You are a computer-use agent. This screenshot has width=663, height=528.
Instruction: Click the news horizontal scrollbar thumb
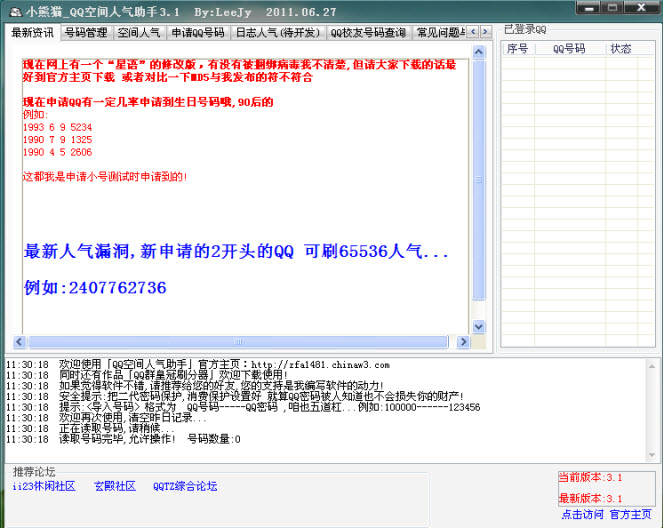tap(238, 342)
